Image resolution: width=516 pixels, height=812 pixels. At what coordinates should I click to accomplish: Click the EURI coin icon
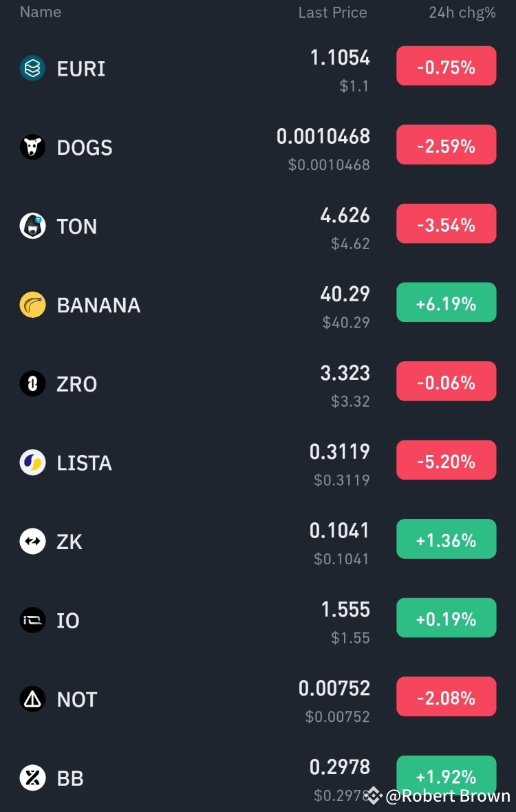(32, 68)
